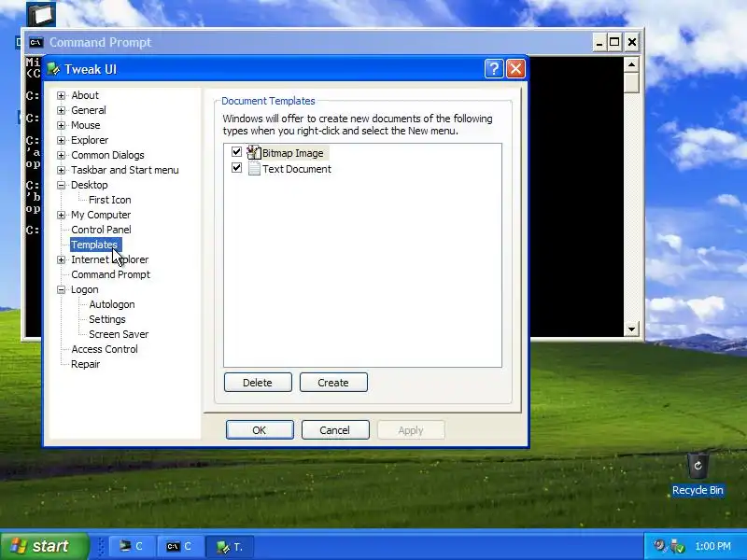Select First Icon under Desktop
Screen dimensions: 747x560
click(x=109, y=200)
